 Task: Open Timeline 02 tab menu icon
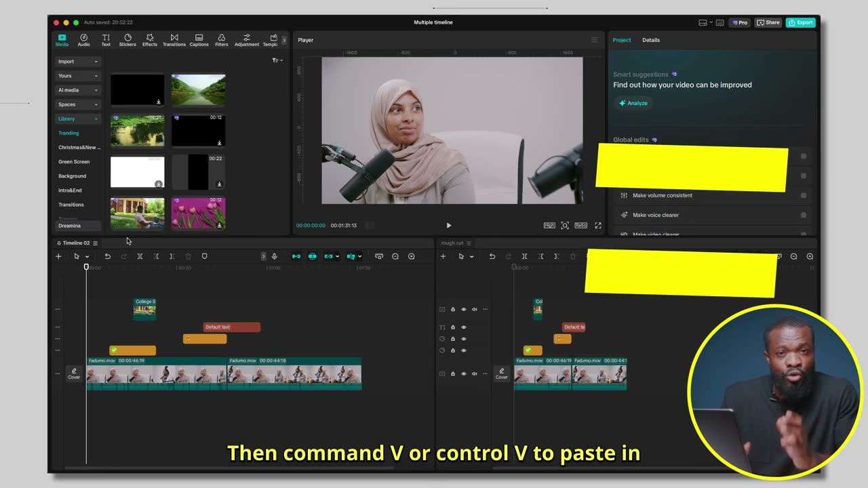coord(96,243)
